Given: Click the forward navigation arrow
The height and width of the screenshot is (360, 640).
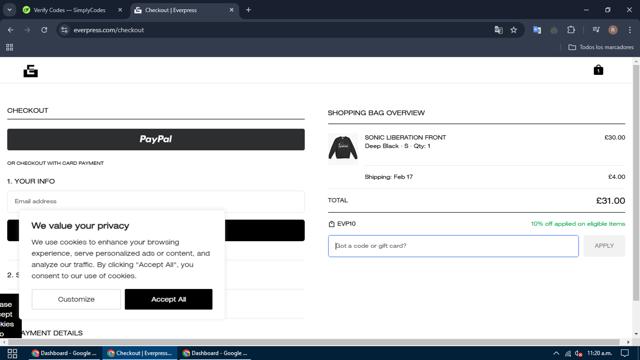Looking at the screenshot, I should click(x=27, y=30).
